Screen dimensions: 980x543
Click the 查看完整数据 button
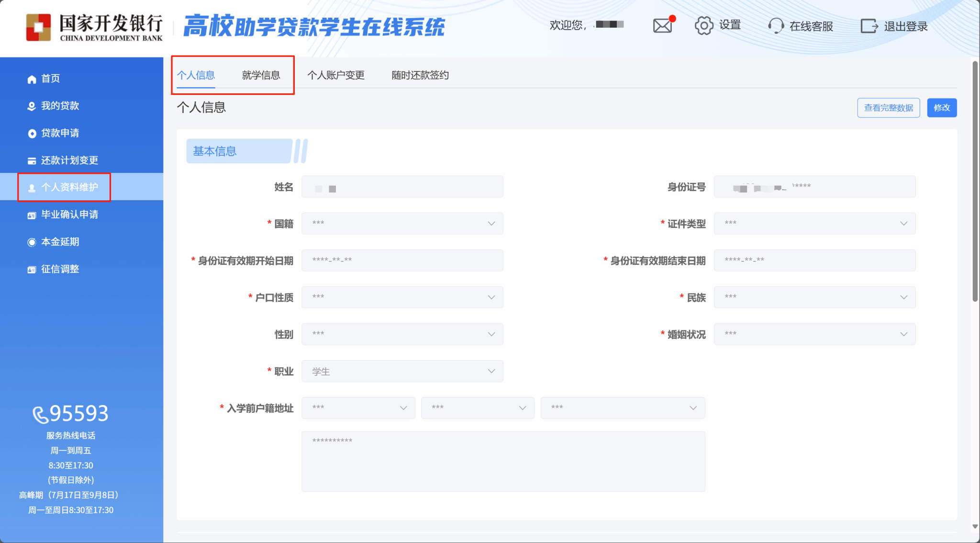click(x=888, y=108)
